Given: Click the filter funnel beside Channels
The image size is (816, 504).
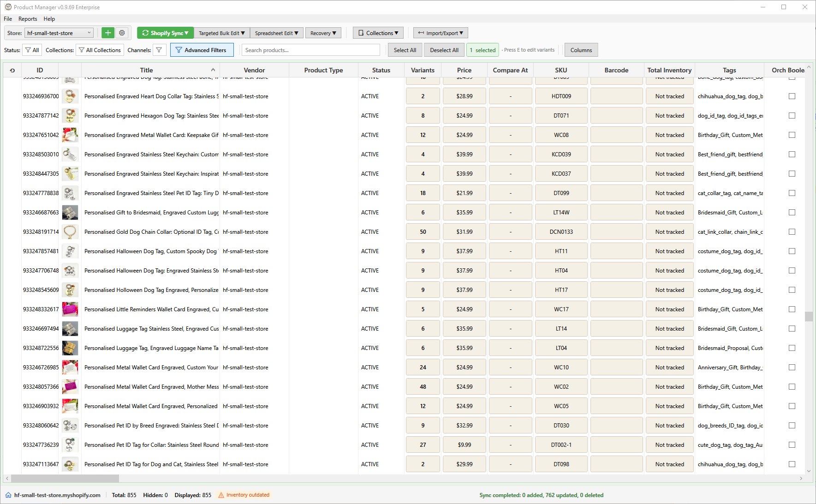Looking at the screenshot, I should point(159,50).
